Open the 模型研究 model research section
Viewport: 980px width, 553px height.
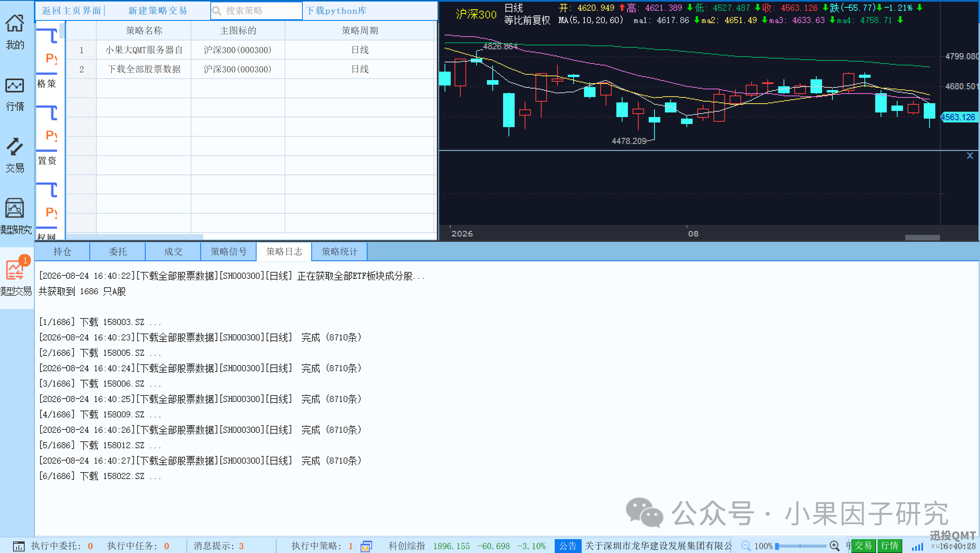pyautogui.click(x=15, y=216)
